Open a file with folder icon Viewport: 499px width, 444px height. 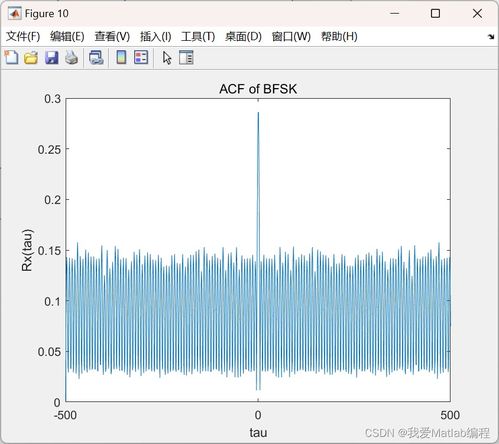(x=31, y=58)
